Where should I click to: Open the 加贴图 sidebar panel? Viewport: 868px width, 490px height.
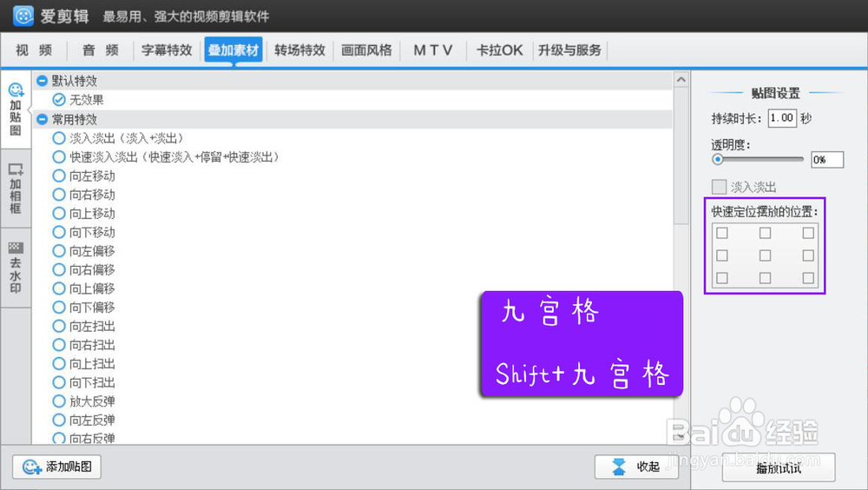pos(16,109)
